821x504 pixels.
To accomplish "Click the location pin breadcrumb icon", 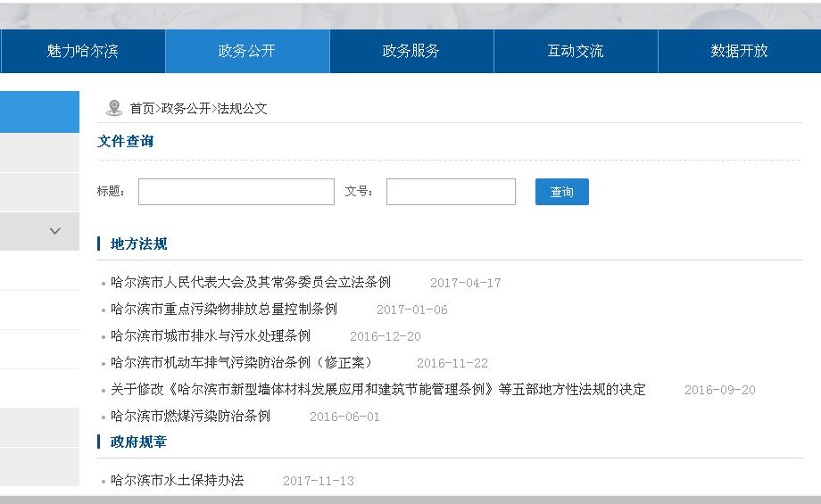I will 113,108.
